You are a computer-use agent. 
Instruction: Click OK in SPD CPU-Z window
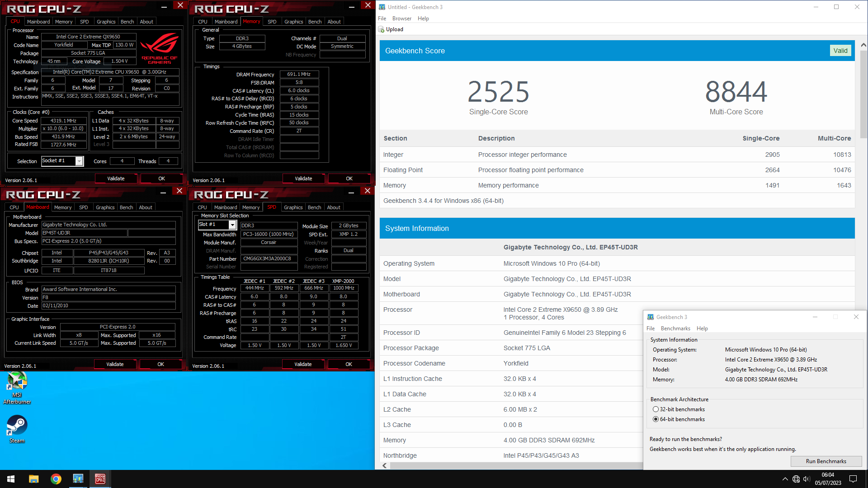pyautogui.click(x=349, y=364)
